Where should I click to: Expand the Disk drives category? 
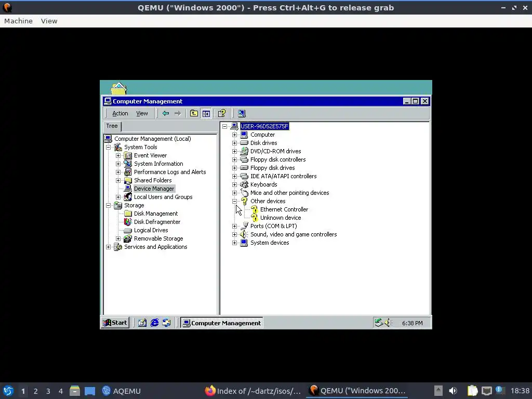pos(234,143)
